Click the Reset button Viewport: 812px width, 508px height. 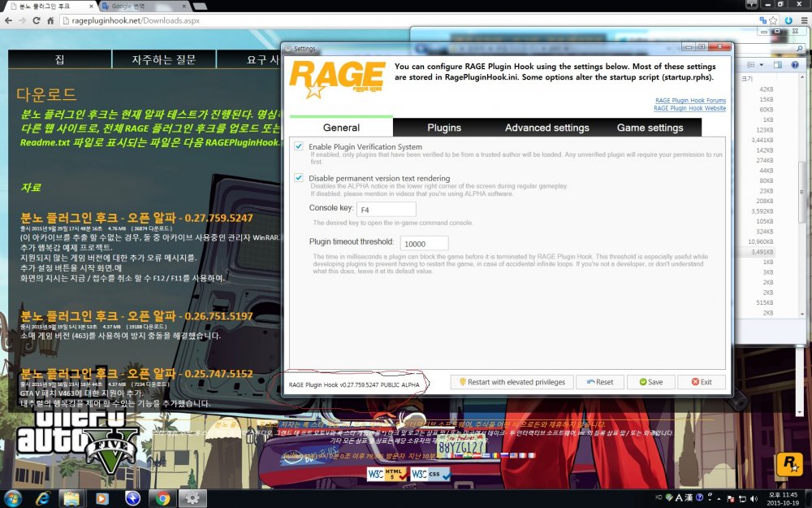[x=600, y=382]
